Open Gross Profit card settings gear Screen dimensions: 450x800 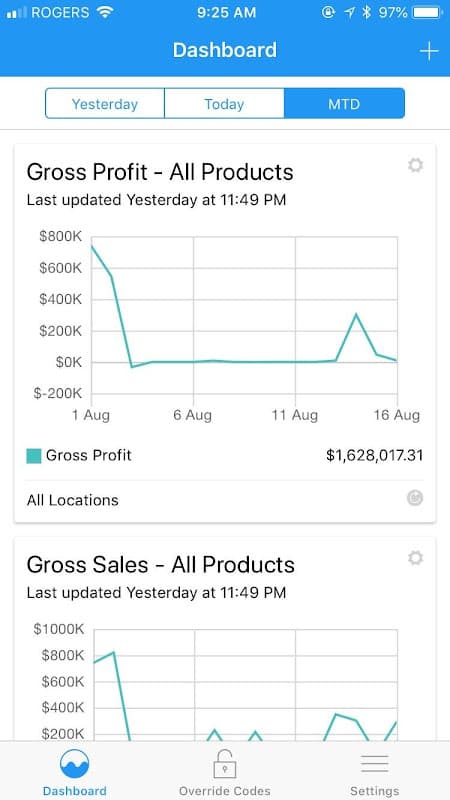pyautogui.click(x=415, y=165)
